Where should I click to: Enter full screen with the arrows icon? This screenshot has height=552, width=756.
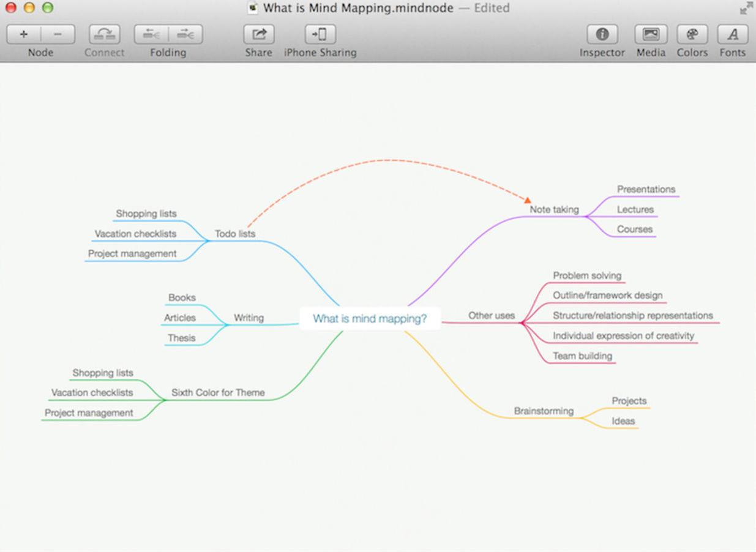tap(746, 8)
